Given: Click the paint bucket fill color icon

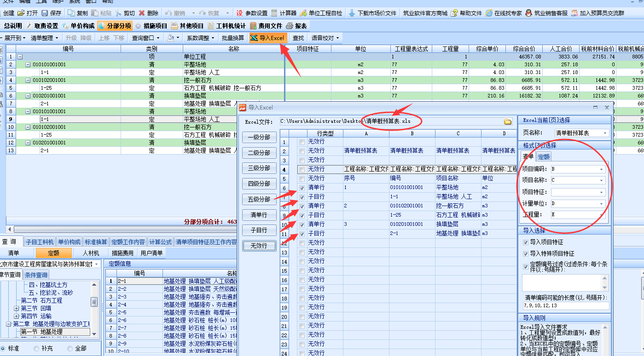Looking at the screenshot, I should (x=171, y=38).
